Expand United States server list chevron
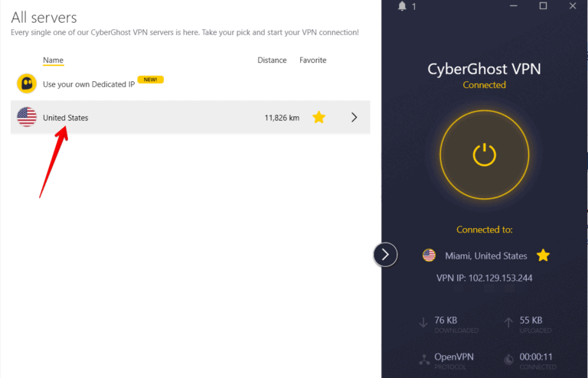The width and height of the screenshot is (588, 378). coord(354,117)
